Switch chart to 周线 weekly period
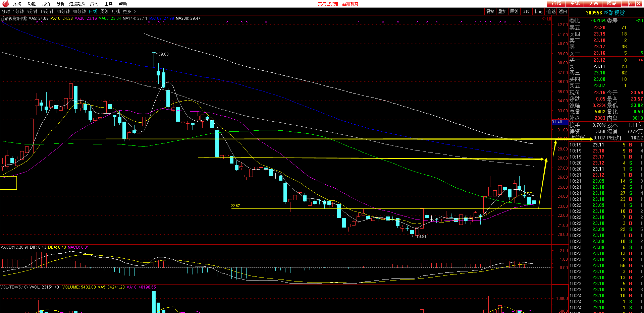This screenshot has height=313, width=644. point(105,12)
